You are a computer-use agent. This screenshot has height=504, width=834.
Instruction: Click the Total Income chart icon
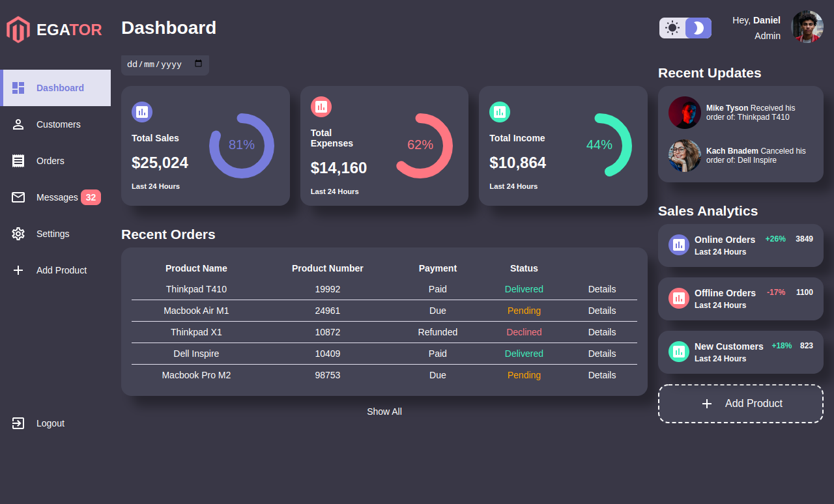coord(500,112)
